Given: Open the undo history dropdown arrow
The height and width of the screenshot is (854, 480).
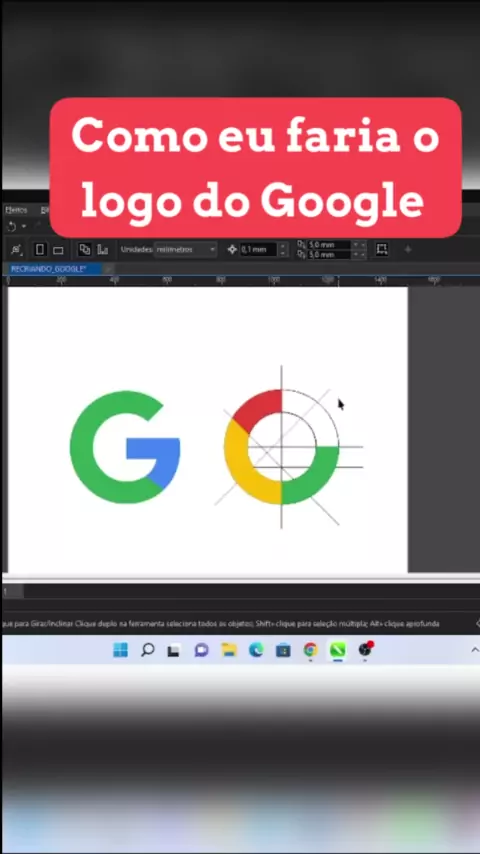Looking at the screenshot, I should (23, 226).
